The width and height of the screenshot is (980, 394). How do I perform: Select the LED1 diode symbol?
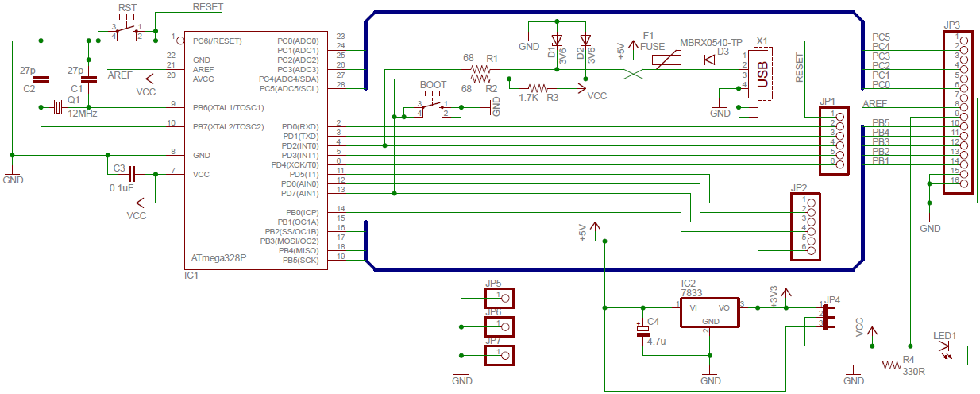click(943, 346)
